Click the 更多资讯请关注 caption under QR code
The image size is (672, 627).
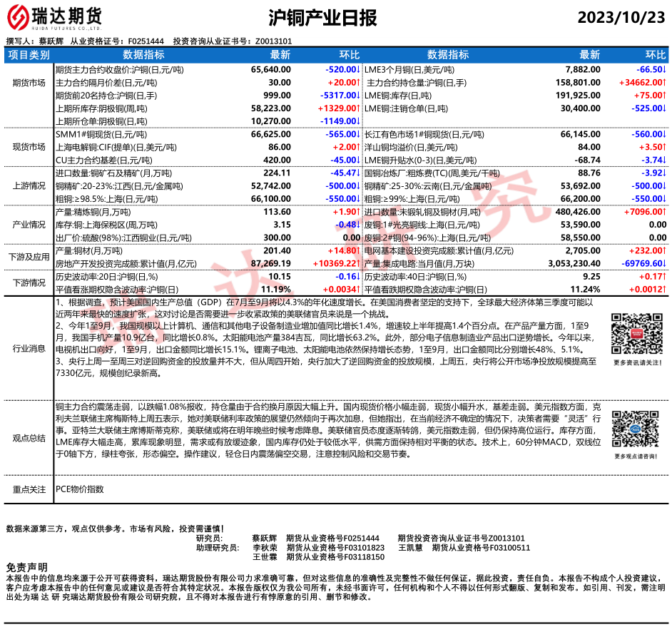(631, 363)
